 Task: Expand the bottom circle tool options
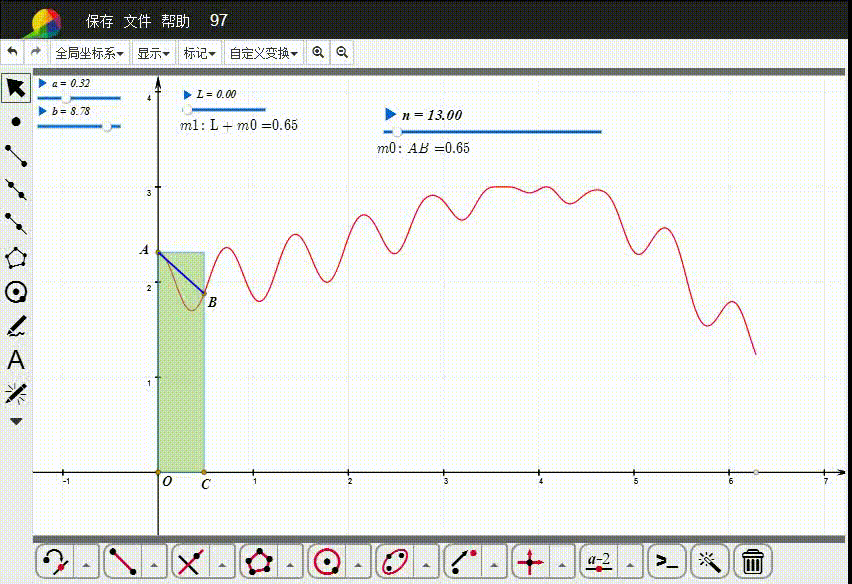point(358,565)
